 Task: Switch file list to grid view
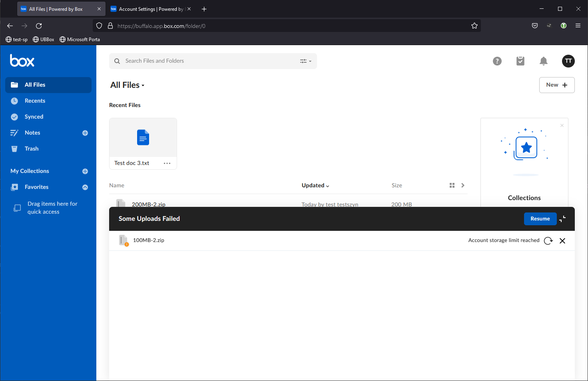click(452, 185)
